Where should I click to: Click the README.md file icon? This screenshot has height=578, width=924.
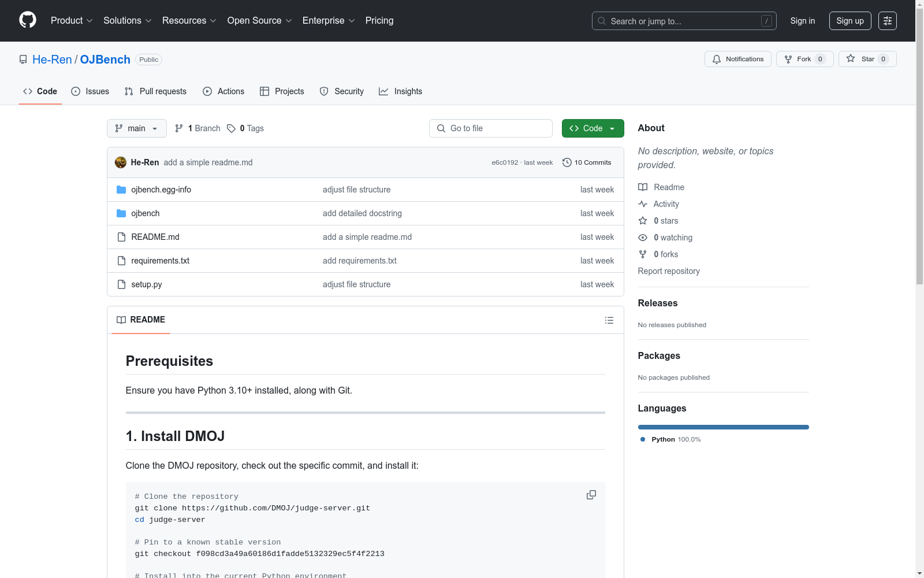pos(121,237)
